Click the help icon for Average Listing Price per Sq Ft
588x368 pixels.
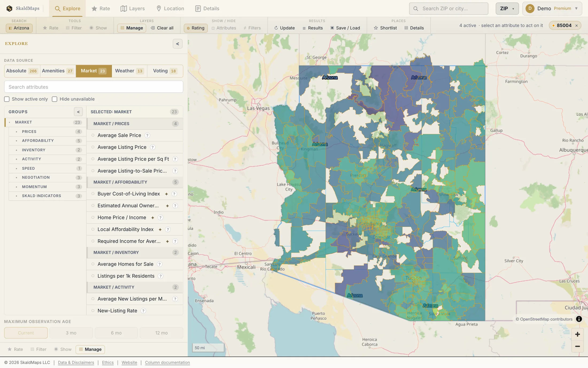[175, 159]
